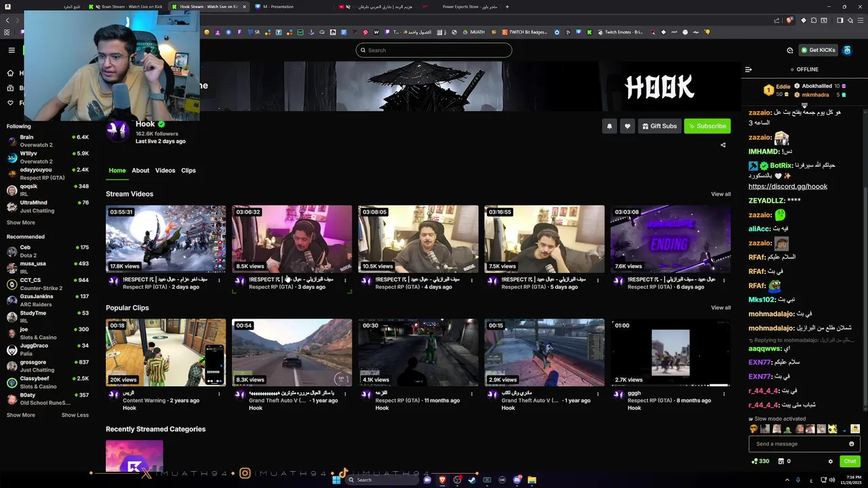
Task: Open the chat shop icon showing 0
Action: click(784, 462)
